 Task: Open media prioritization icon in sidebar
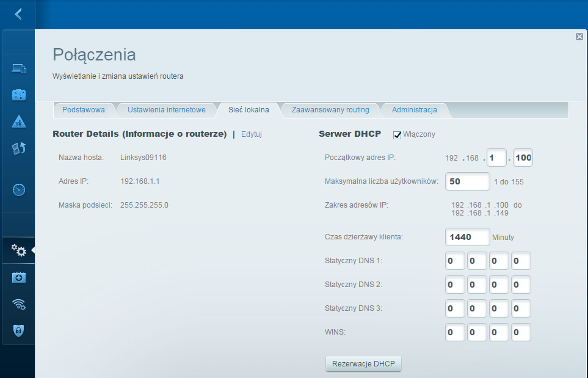(x=19, y=148)
